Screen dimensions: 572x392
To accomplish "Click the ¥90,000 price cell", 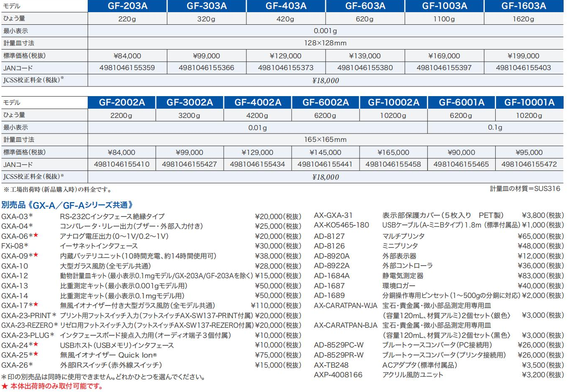I will [x=461, y=152].
